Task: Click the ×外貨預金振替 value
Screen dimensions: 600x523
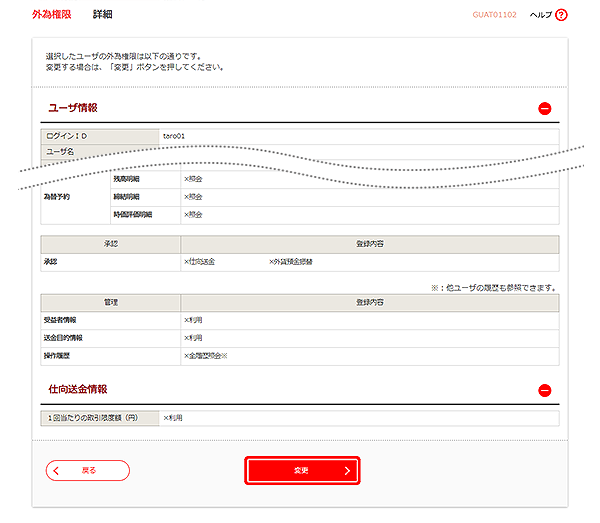Action: (x=291, y=262)
